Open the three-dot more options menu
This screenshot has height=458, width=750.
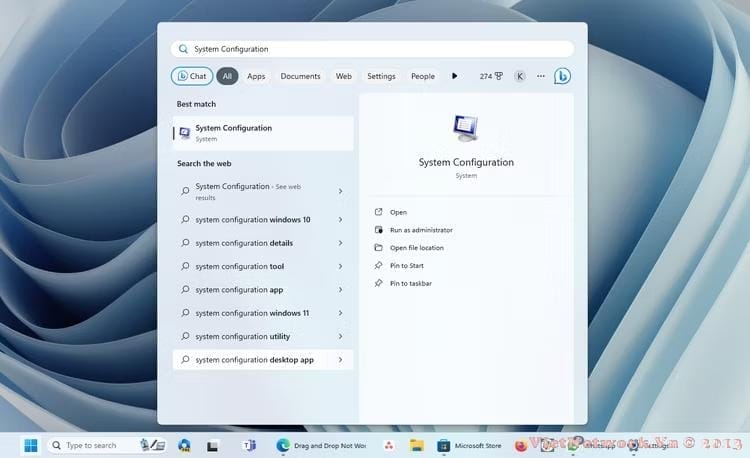(x=541, y=76)
